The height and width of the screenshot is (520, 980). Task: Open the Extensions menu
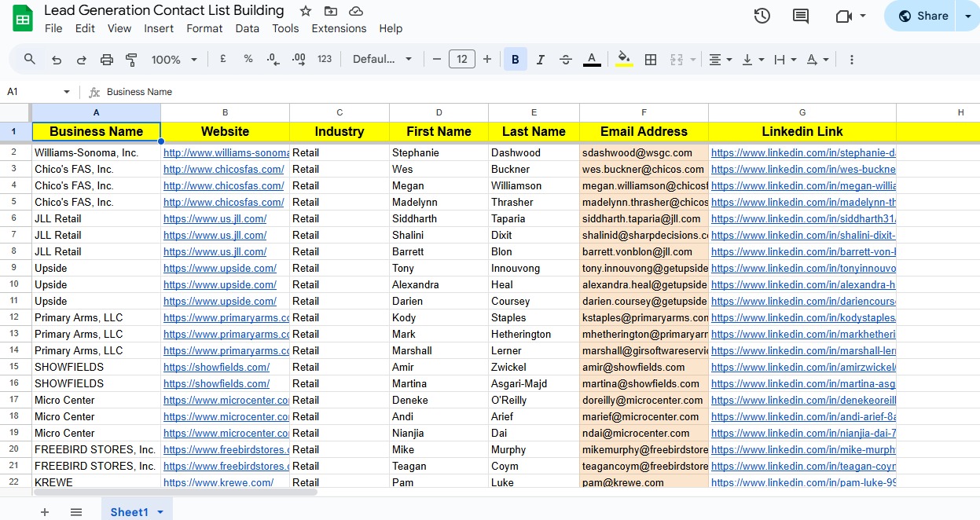(339, 28)
